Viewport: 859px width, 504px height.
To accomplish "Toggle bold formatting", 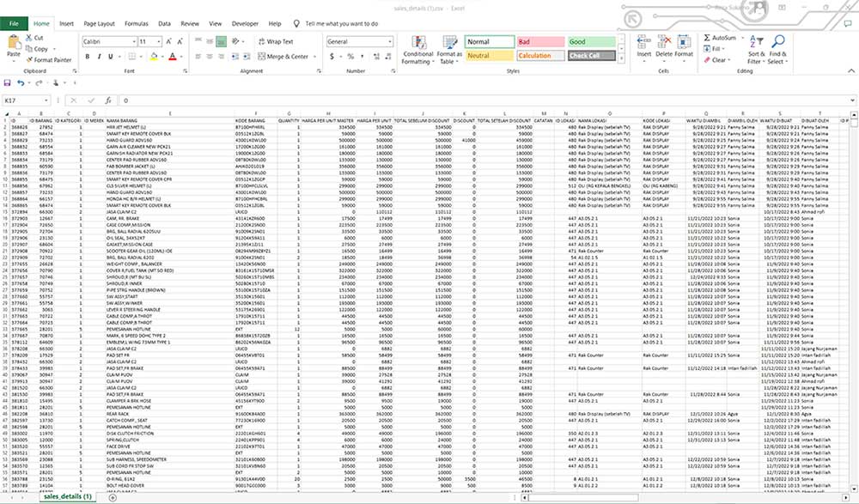I will click(x=88, y=57).
